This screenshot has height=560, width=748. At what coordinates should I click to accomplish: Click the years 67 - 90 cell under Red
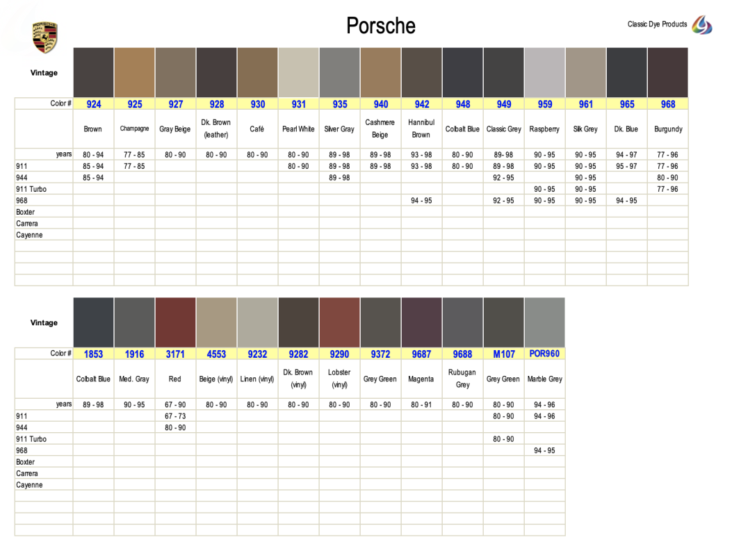pyautogui.click(x=175, y=404)
